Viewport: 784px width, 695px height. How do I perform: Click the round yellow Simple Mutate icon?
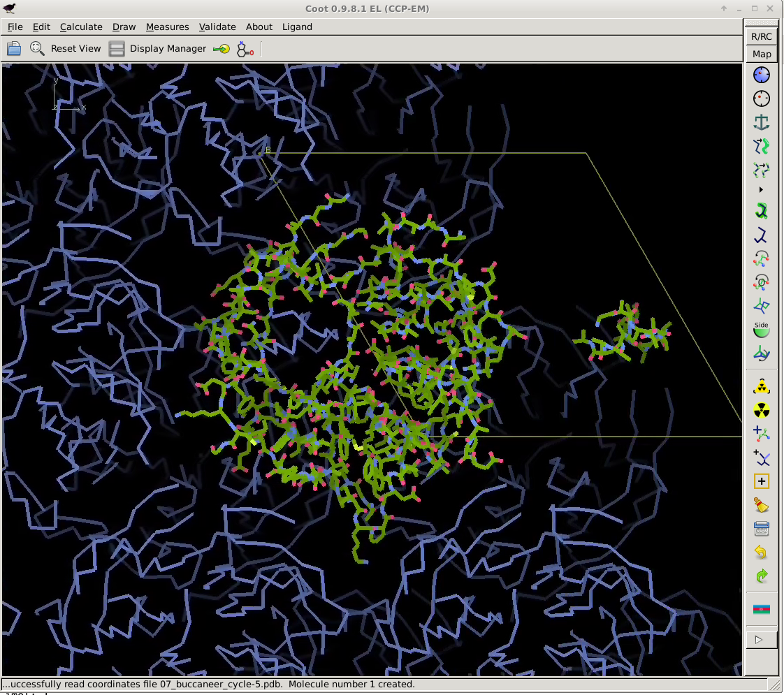tap(761, 410)
